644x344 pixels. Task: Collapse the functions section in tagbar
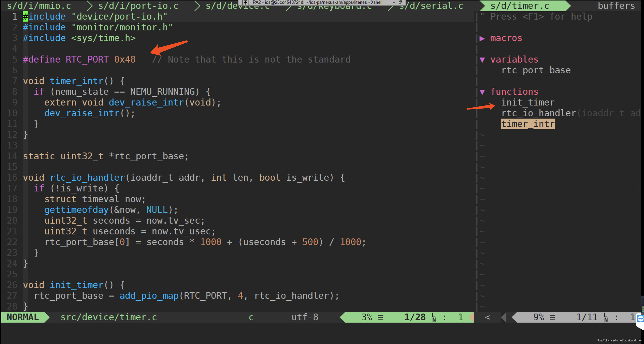(482, 92)
